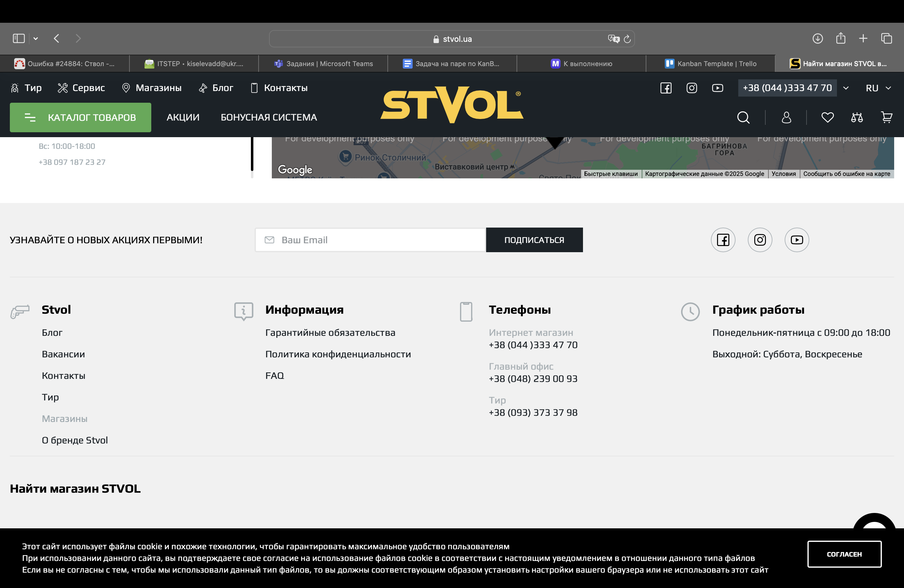904x588 pixels.
Task: Click the Ваш Email input field
Action: tap(370, 240)
